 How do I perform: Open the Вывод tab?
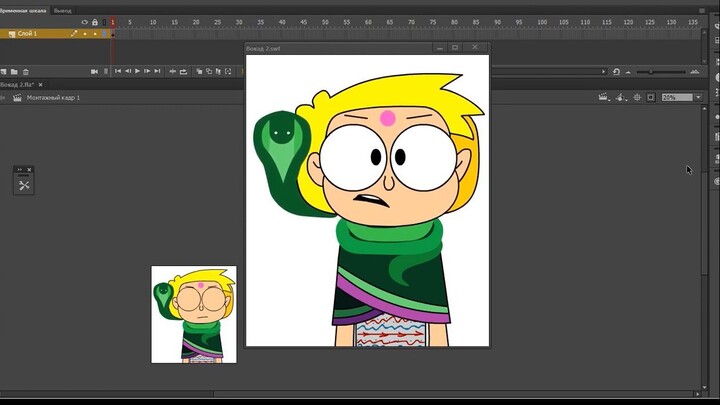(62, 11)
